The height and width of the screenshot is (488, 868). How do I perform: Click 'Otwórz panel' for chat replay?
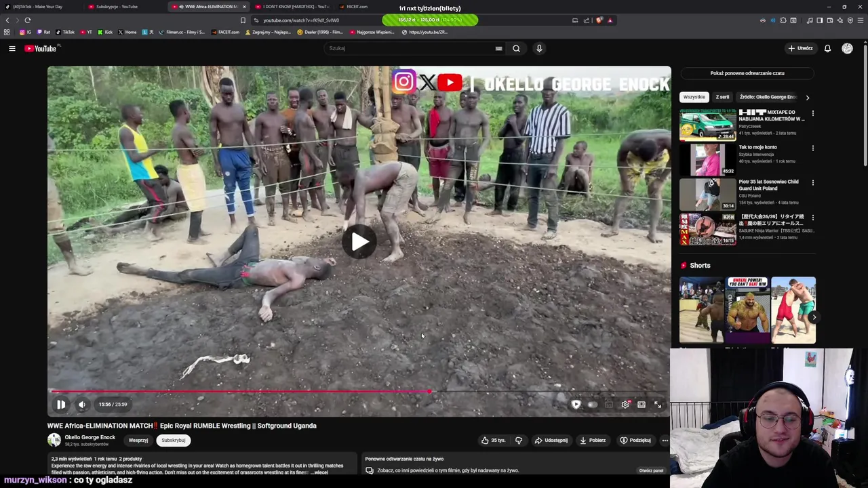click(x=651, y=470)
